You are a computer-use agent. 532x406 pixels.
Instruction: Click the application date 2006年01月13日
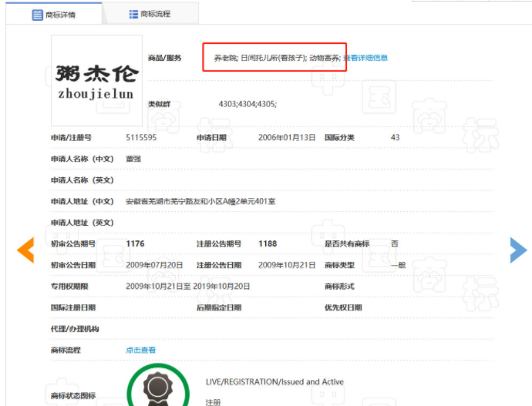[287, 137]
